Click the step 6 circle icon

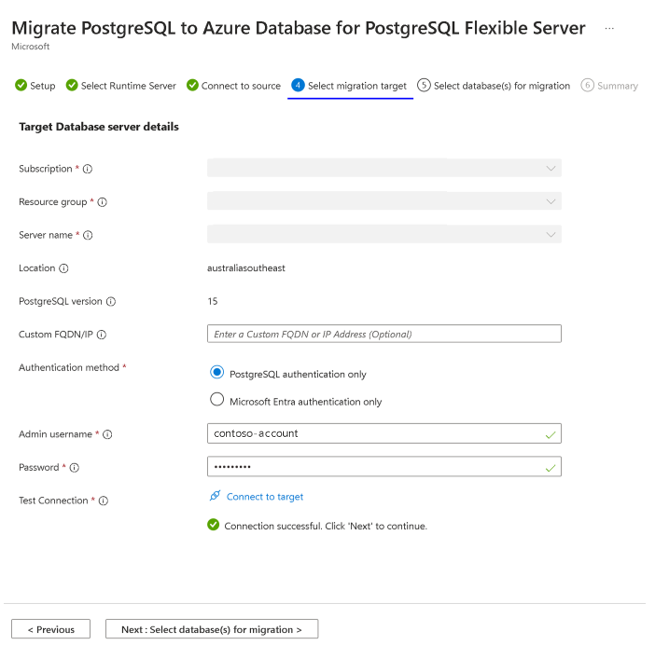point(587,85)
